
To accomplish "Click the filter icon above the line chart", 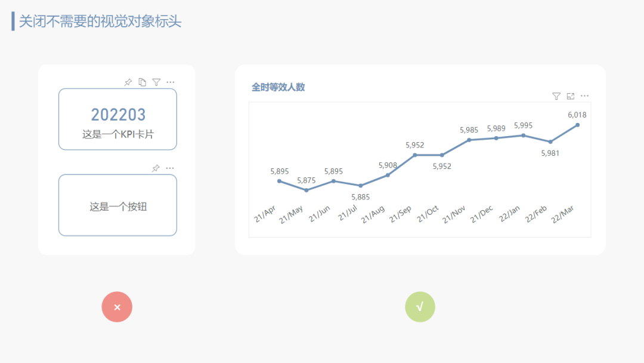I will coord(556,96).
